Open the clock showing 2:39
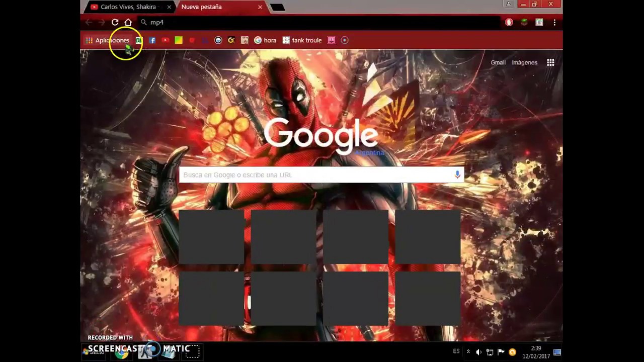The image size is (644, 362). point(536,352)
